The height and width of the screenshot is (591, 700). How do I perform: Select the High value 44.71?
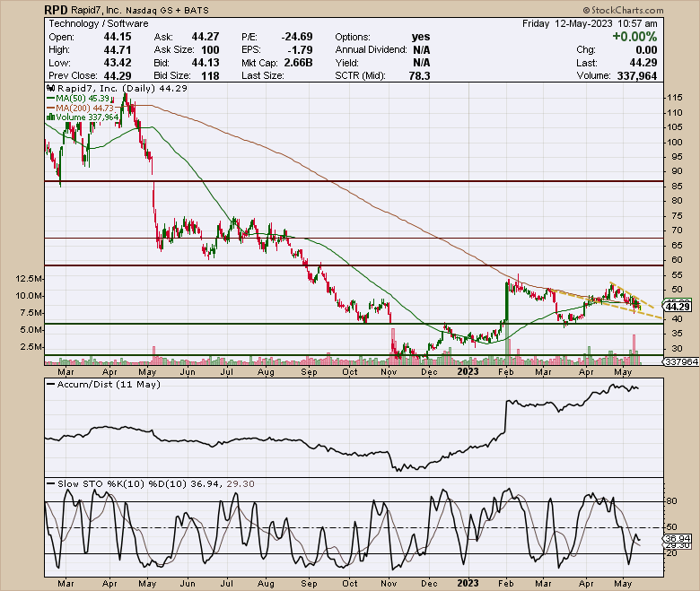coord(118,49)
